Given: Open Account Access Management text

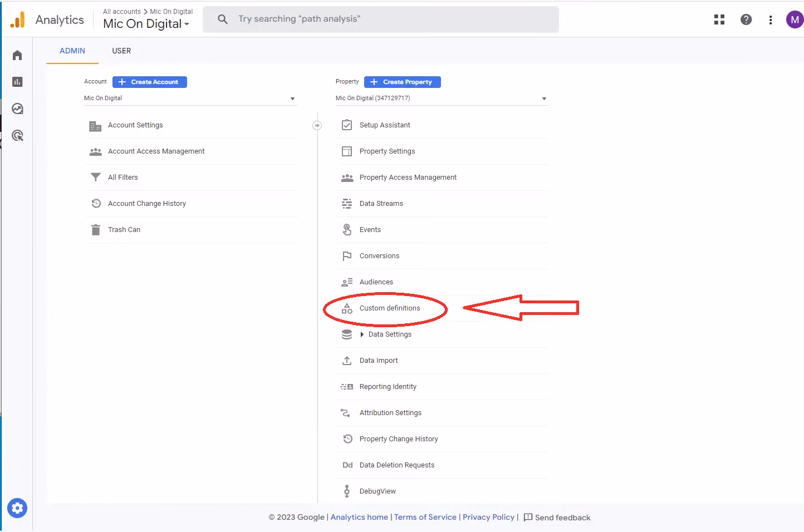Looking at the screenshot, I should pos(156,151).
